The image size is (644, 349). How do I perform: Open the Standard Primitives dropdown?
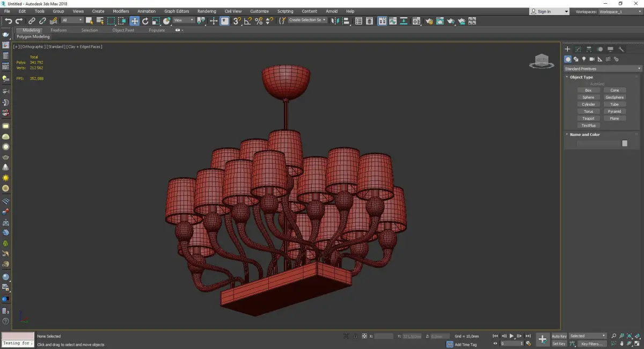coord(602,69)
